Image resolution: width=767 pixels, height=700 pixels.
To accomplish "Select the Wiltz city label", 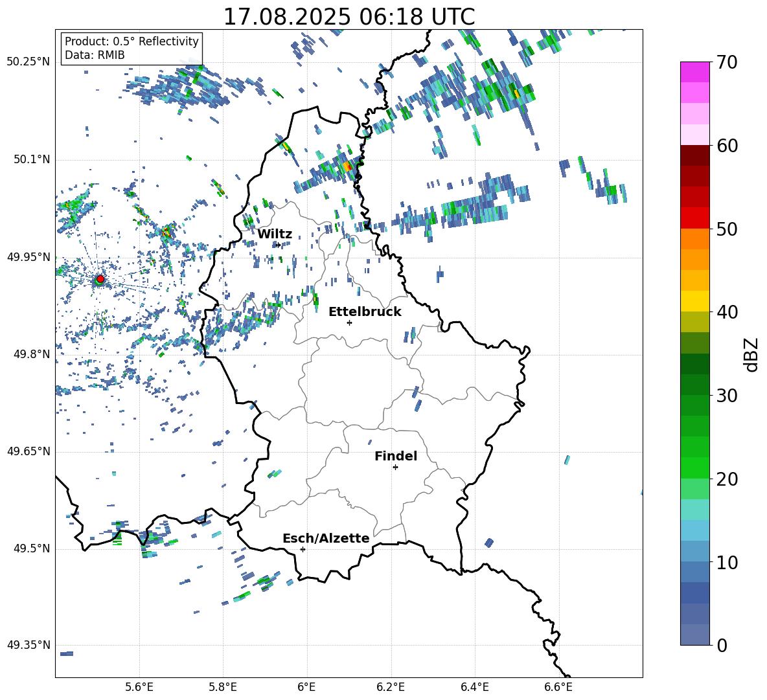I will 275,234.
